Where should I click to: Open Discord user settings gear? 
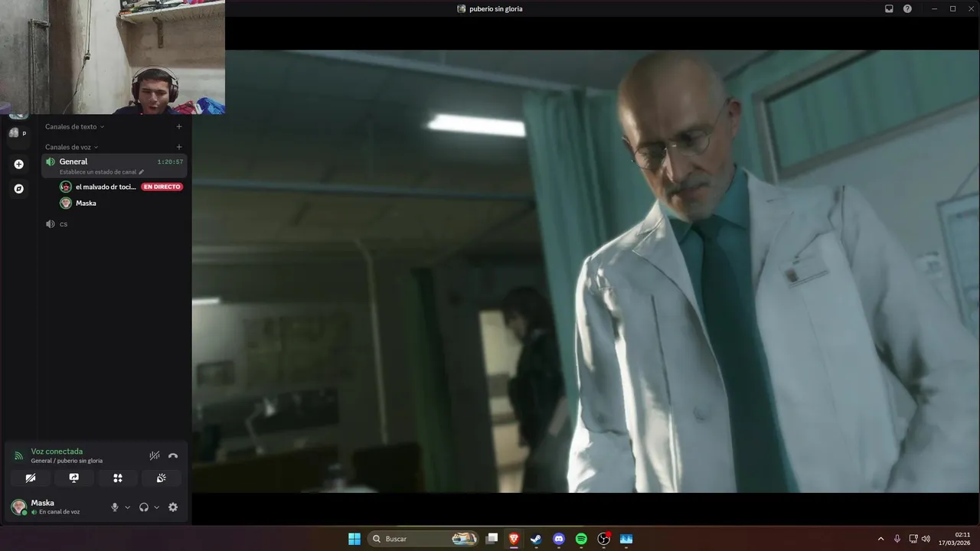point(173,507)
